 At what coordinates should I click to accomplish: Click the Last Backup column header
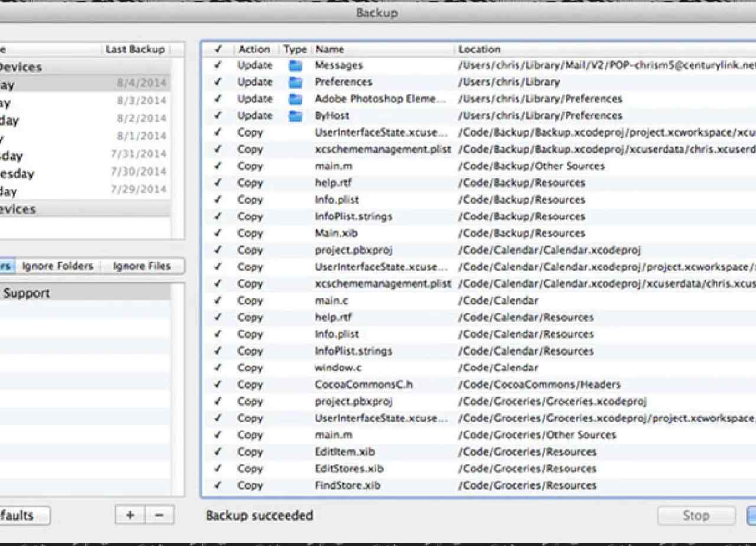point(135,49)
